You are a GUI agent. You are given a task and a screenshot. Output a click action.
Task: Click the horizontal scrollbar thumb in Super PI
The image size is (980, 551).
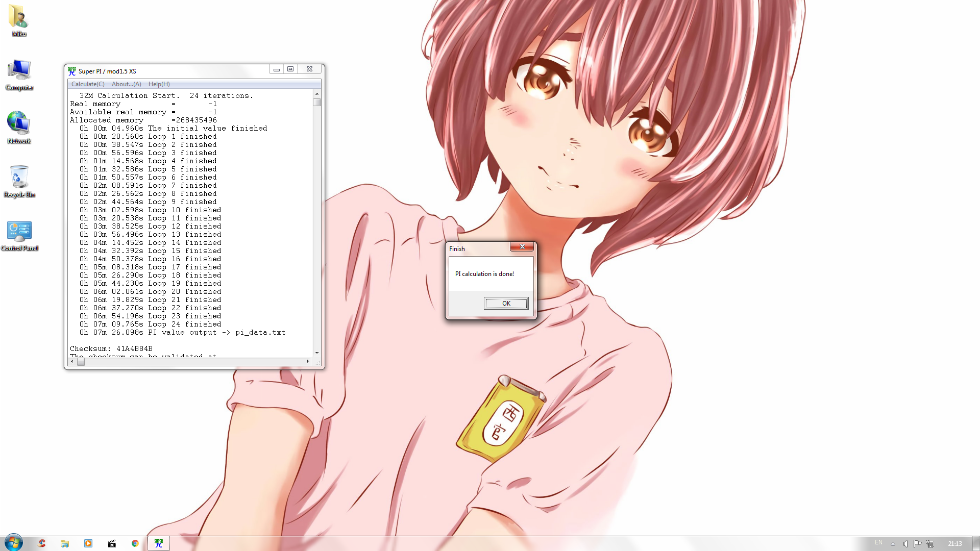pos(81,362)
